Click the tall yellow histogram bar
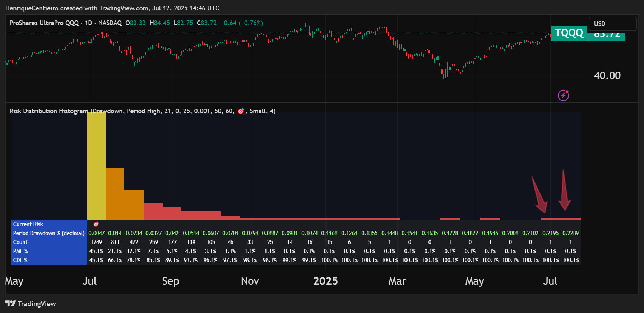Viewport: 644px width, 313px height. point(96,166)
